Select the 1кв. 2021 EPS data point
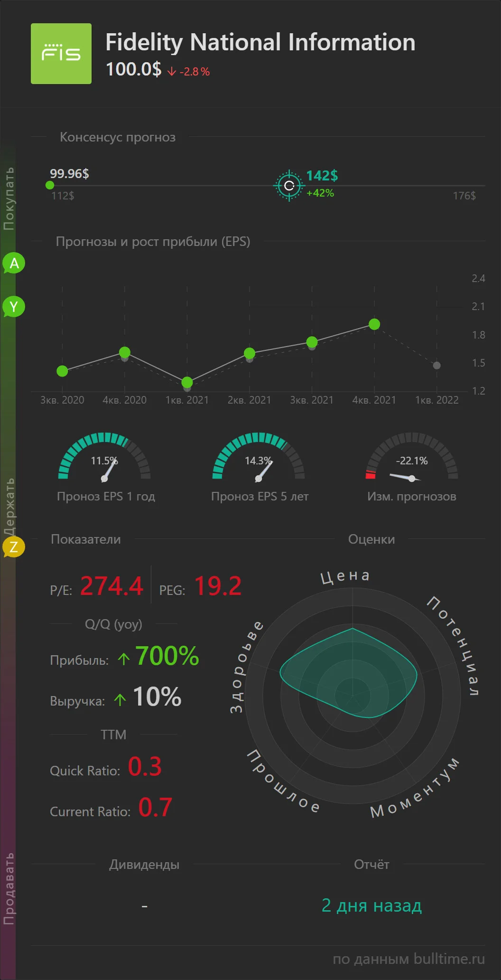The height and width of the screenshot is (980, 501). tap(187, 382)
